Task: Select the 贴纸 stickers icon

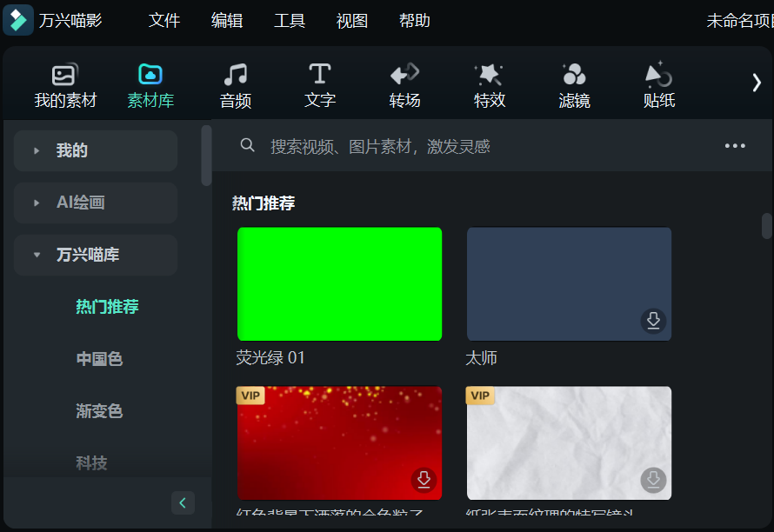Action: [x=657, y=83]
